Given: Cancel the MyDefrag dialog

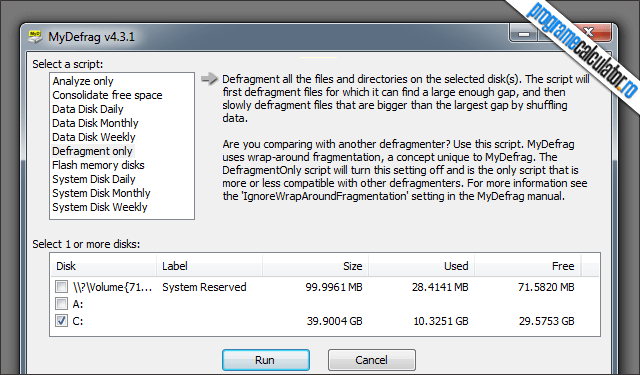Looking at the screenshot, I should click(371, 360).
